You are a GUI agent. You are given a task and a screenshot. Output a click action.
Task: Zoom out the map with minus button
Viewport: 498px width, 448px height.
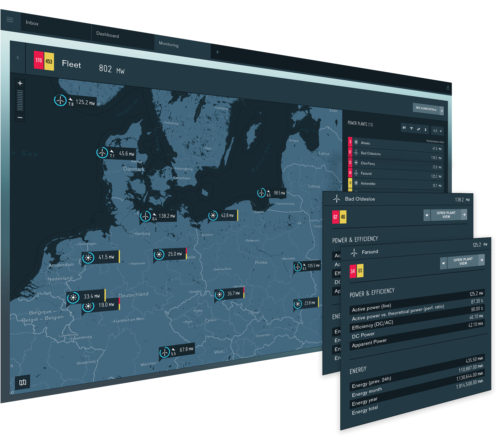(x=20, y=118)
